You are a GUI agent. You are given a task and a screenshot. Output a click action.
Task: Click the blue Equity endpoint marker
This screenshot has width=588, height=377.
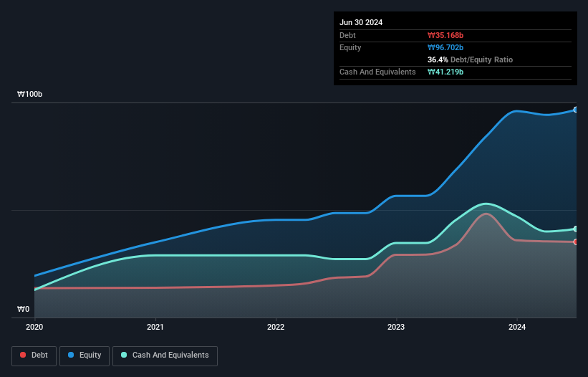click(576, 110)
